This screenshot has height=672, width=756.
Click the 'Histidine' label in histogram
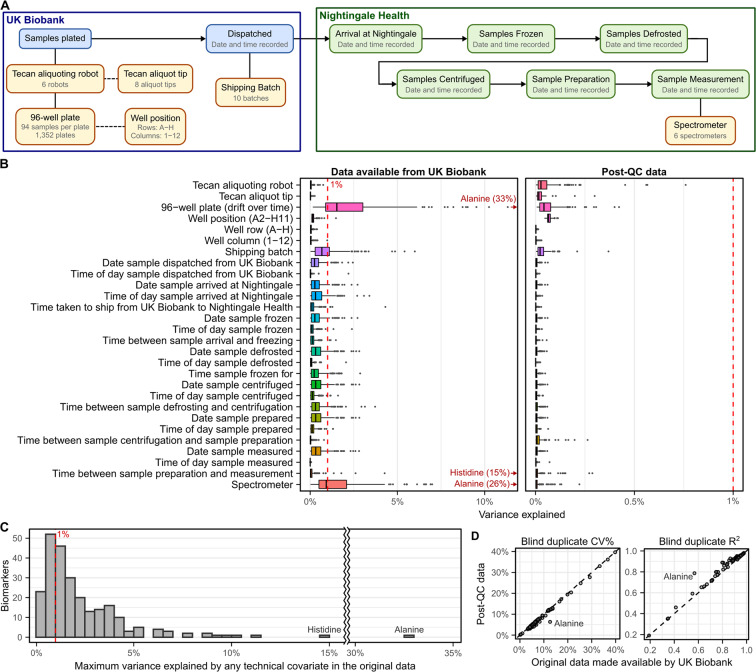324,630
